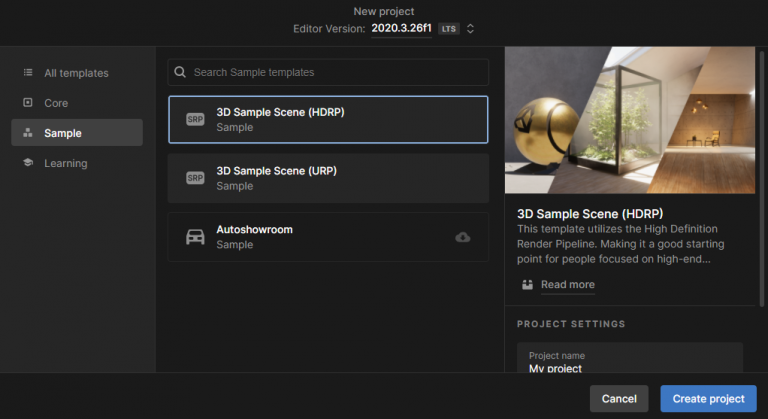This screenshot has height=419, width=768.
Task: Open the Editor Version dropdown arrows
Action: (x=471, y=29)
